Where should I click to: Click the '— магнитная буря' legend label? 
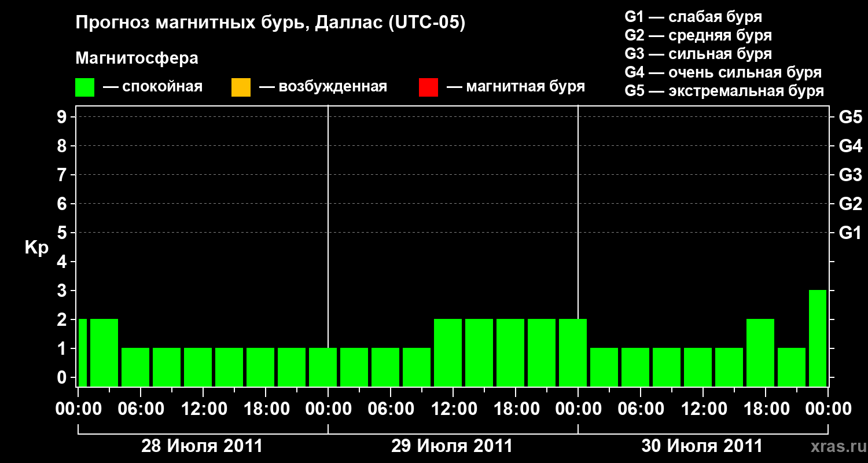coord(516,87)
